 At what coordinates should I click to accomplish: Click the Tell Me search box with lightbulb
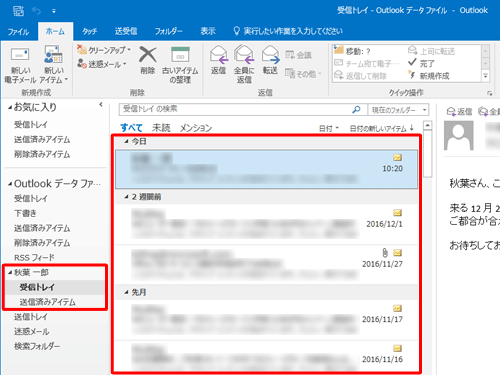pos(288,31)
